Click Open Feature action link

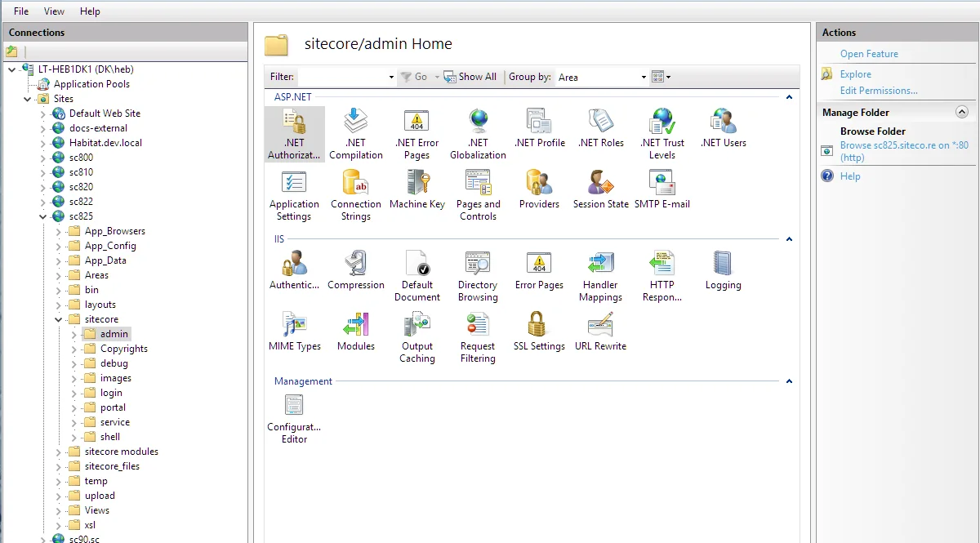pos(869,54)
